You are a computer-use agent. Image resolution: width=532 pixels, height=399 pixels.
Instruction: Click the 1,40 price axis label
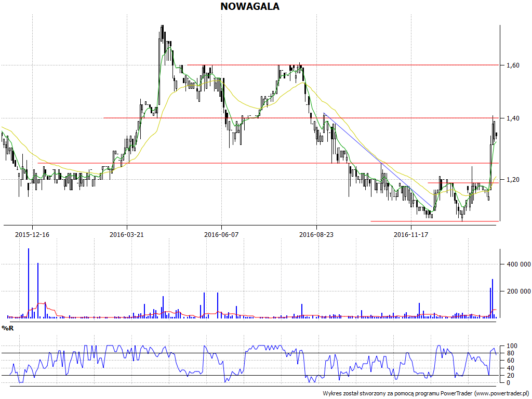(513, 118)
